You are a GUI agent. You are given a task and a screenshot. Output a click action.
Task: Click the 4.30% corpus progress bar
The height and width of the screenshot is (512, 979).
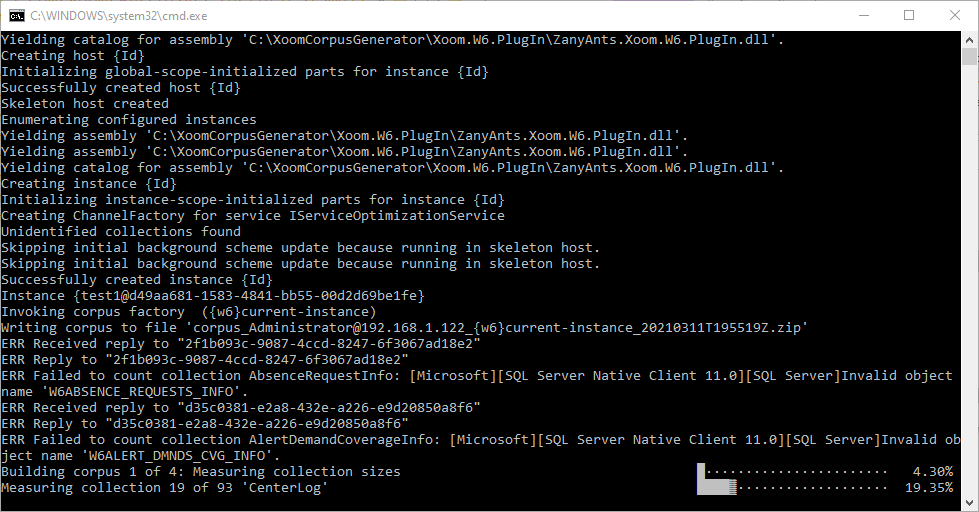coord(792,471)
